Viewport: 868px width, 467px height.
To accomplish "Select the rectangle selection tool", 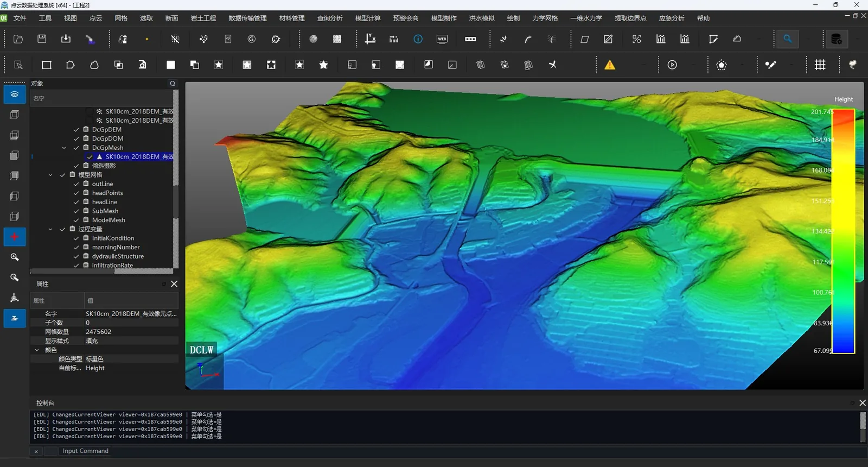I will (x=47, y=65).
